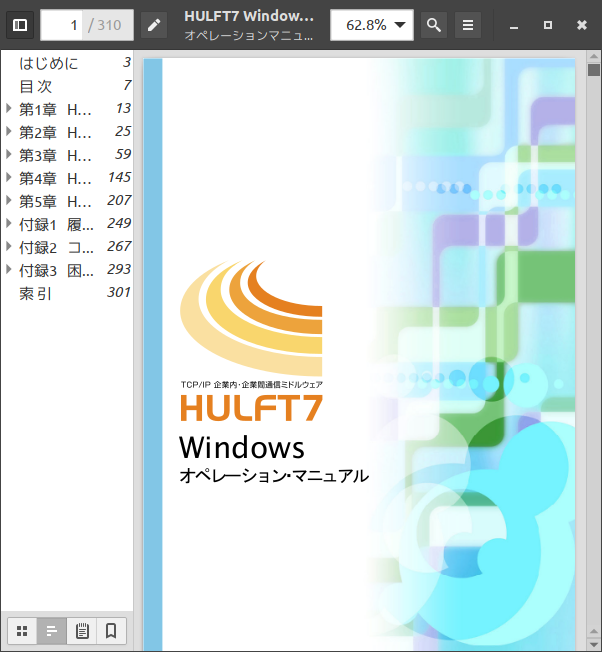Viewport: 602px width, 652px height.
Task: Switch sidebar to bookmarks view
Action: click(111, 631)
